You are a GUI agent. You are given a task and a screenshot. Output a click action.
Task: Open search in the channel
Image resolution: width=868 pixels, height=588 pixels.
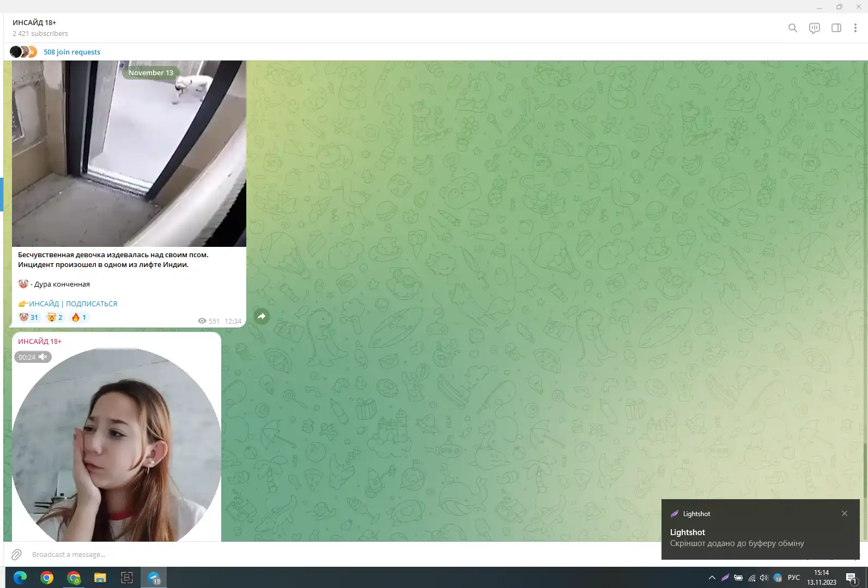point(793,28)
